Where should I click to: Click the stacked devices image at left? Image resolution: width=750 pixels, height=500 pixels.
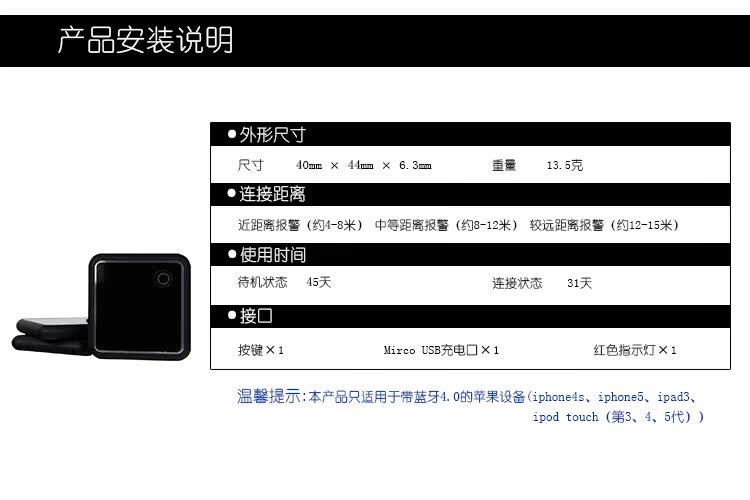point(52,336)
